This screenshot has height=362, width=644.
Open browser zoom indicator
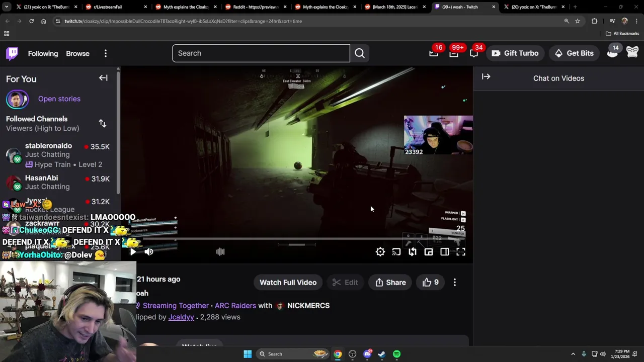(x=567, y=21)
